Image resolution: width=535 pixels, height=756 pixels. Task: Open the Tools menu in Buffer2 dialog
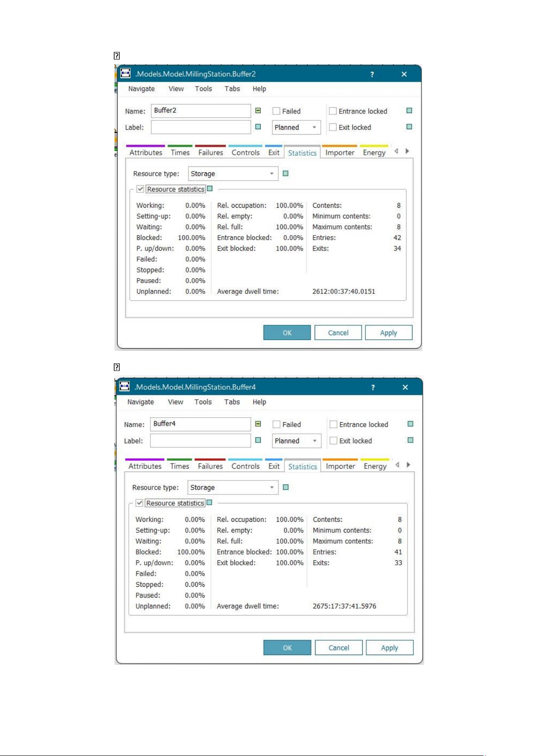(x=203, y=89)
